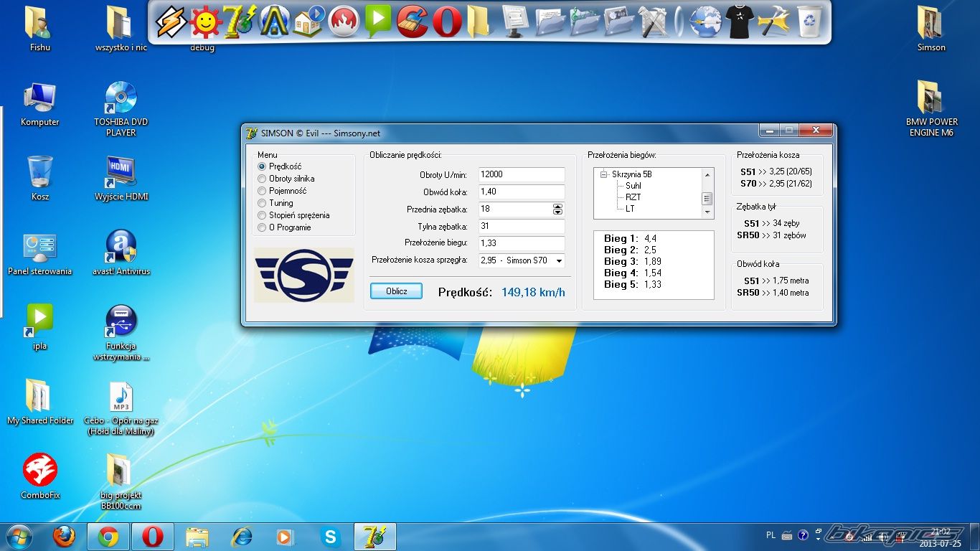Click the gearbox tree scroll-up arrow
980x551 pixels.
(707, 174)
